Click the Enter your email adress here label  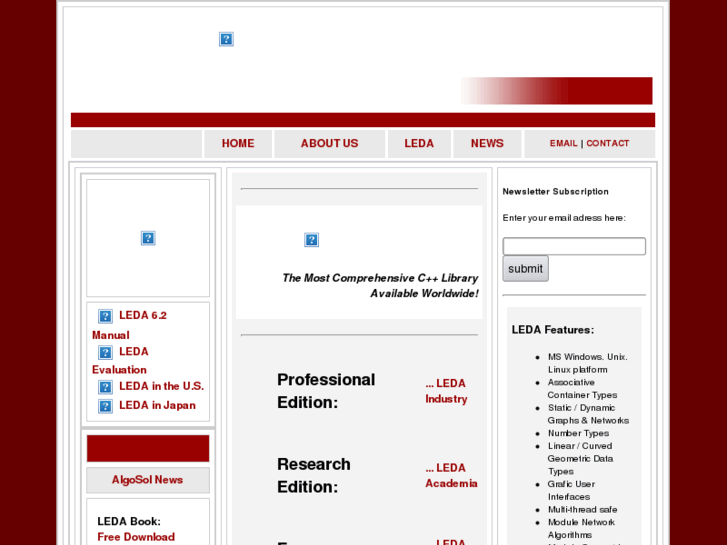[564, 218]
